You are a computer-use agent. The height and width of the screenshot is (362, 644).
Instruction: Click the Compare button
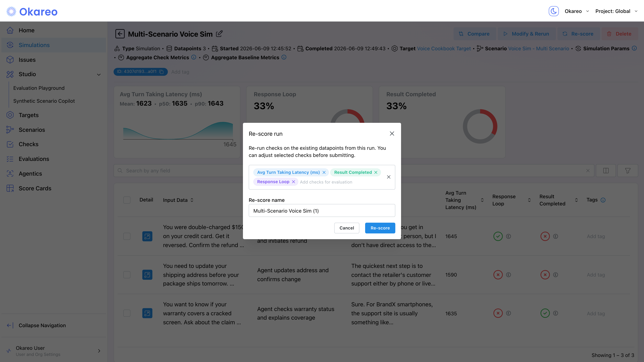click(475, 34)
